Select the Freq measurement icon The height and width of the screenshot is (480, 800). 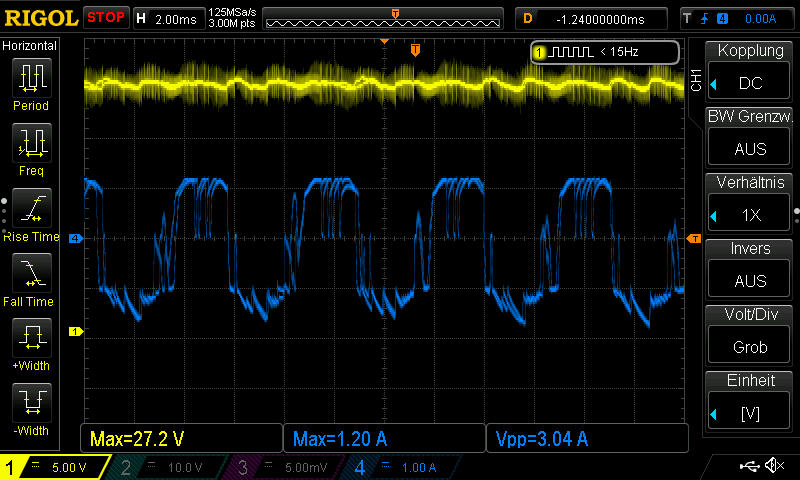coord(32,142)
